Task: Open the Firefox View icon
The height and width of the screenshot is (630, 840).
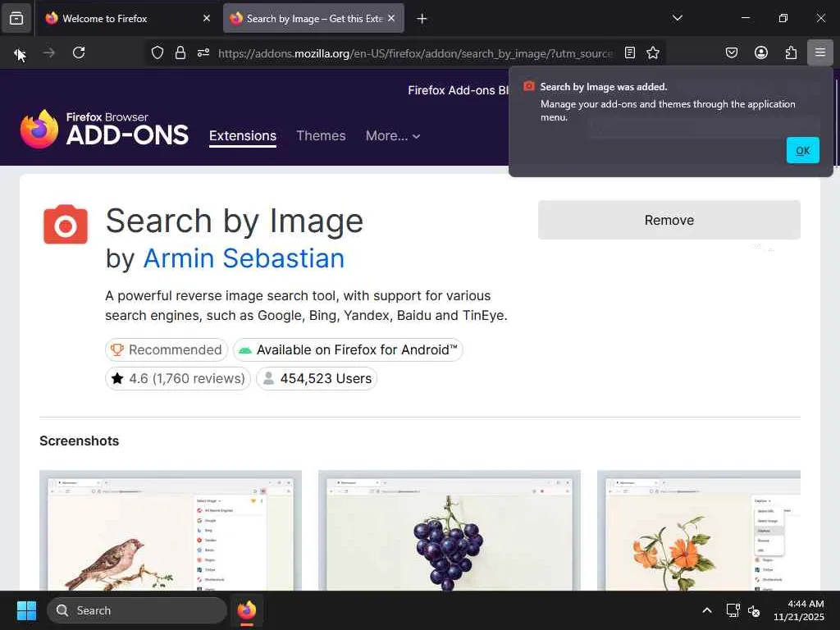Action: coord(16,18)
